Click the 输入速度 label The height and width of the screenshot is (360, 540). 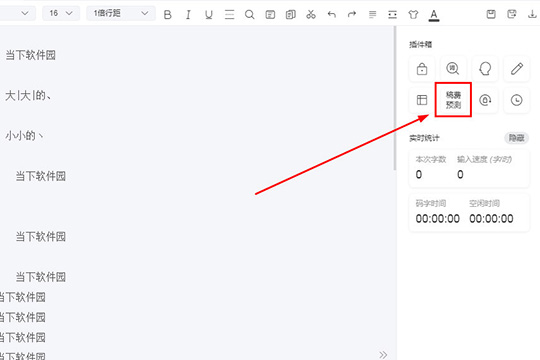point(484,159)
